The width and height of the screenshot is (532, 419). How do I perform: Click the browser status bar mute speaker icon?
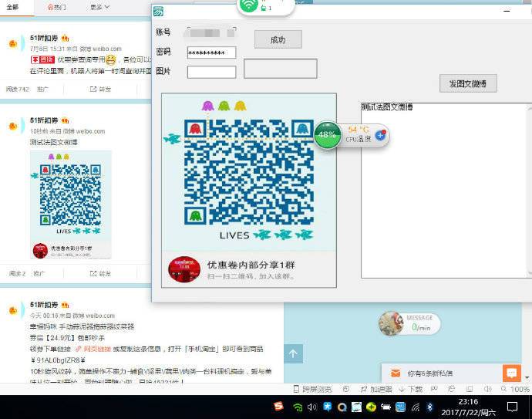(x=487, y=389)
